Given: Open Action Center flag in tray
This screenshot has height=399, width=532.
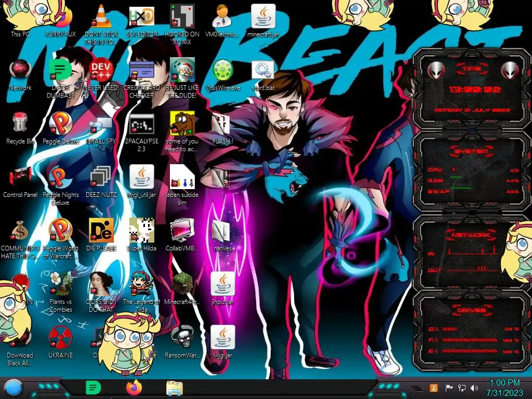Looking at the screenshot, I should 449,388.
